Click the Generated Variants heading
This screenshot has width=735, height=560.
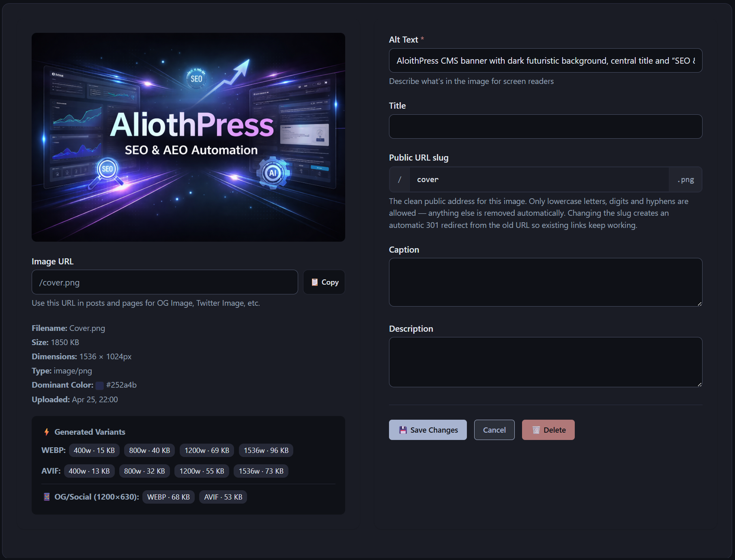click(90, 432)
